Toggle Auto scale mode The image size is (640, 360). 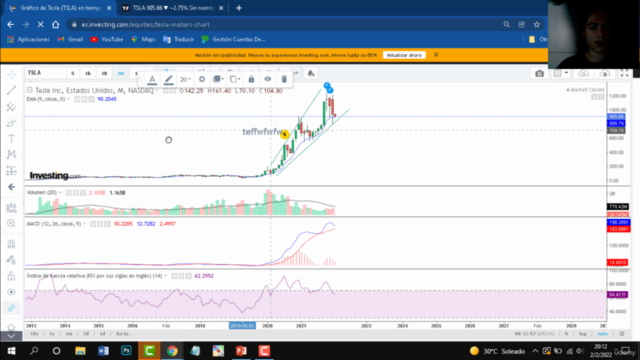602,334
